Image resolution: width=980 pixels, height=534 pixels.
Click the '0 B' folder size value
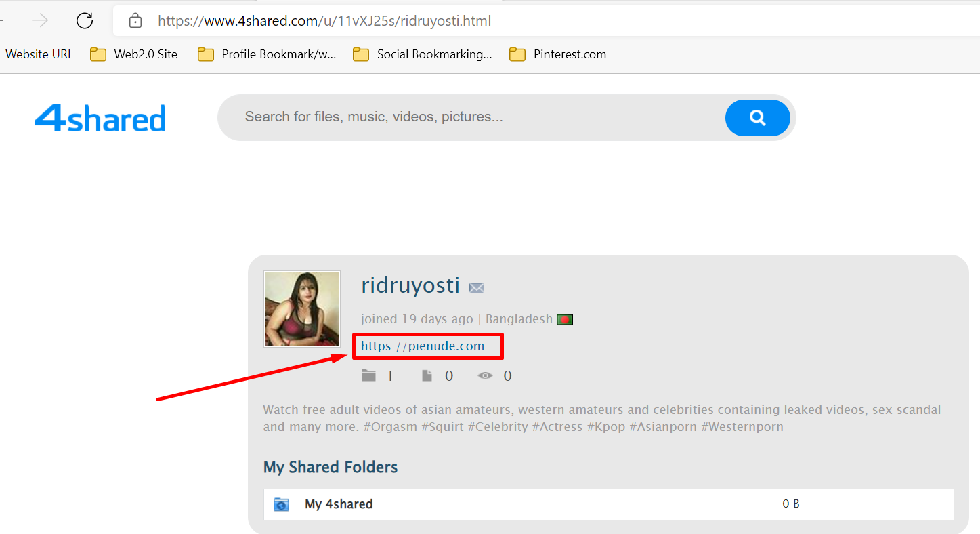(x=791, y=504)
